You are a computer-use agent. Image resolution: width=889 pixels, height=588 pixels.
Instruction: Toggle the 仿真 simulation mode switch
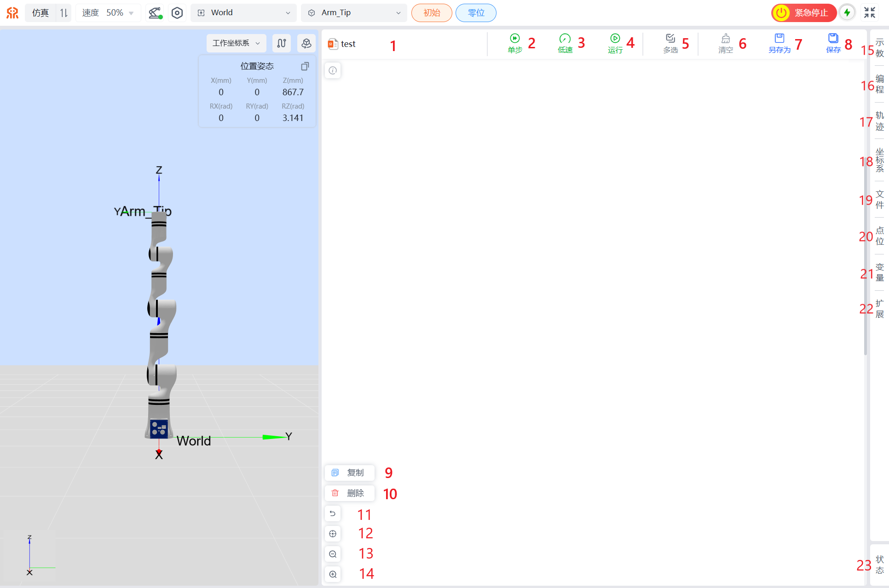[63, 13]
